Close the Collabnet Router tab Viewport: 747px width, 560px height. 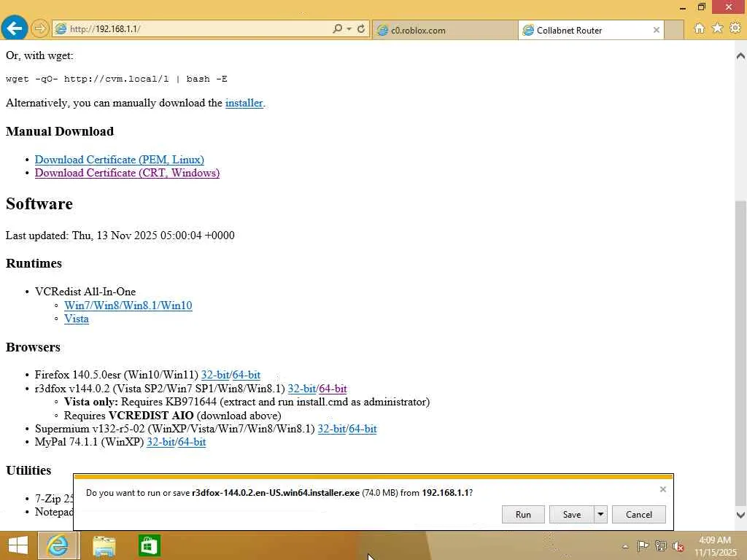657,30
